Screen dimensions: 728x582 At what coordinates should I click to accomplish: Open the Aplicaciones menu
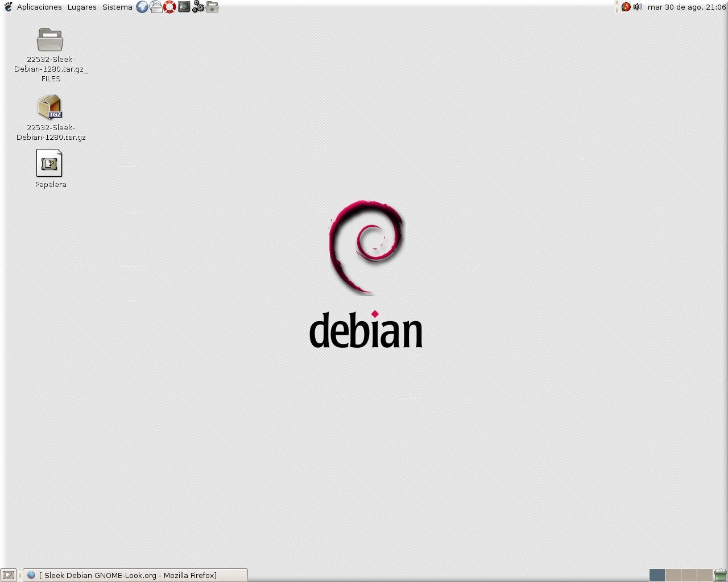tap(39, 7)
